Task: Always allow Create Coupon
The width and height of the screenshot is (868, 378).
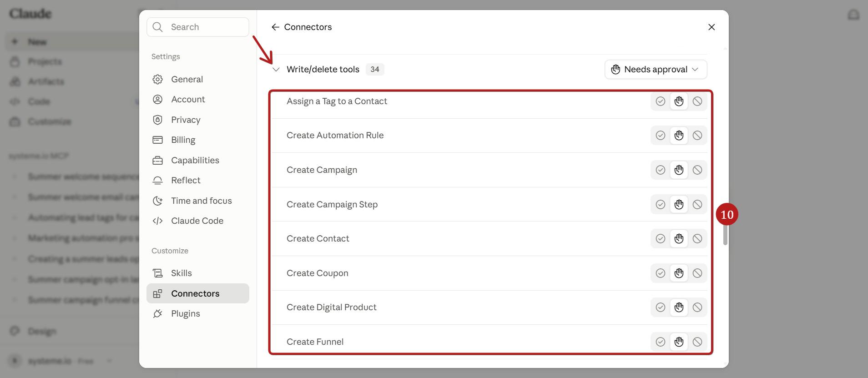Action: pyautogui.click(x=661, y=273)
